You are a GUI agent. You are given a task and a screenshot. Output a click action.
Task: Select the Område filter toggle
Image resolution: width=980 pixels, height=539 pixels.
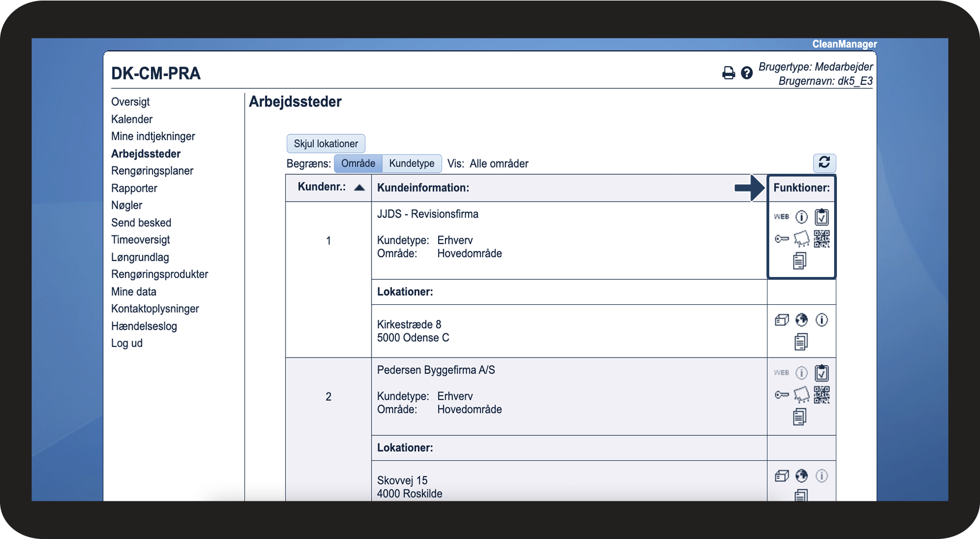(x=358, y=163)
